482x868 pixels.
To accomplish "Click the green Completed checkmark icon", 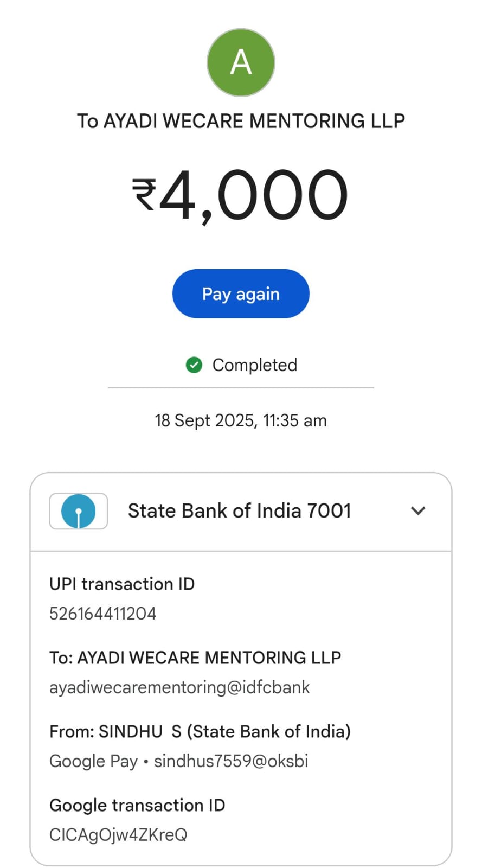I will tap(194, 365).
